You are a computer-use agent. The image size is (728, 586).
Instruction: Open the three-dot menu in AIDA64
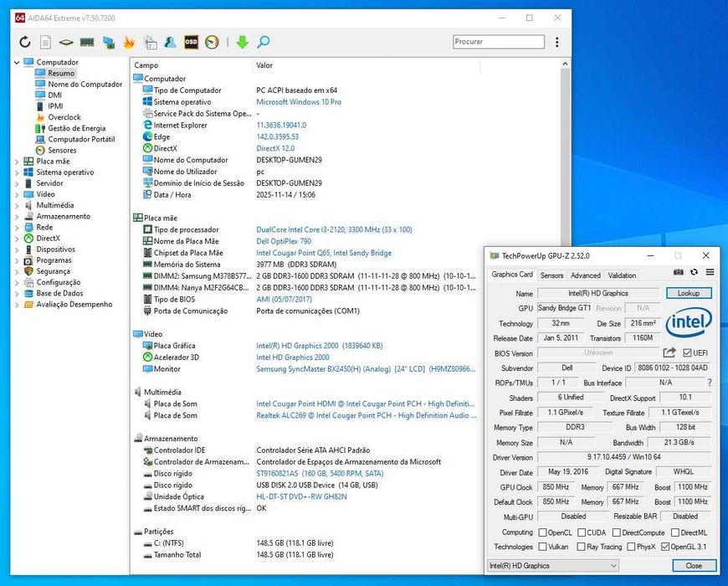556,42
